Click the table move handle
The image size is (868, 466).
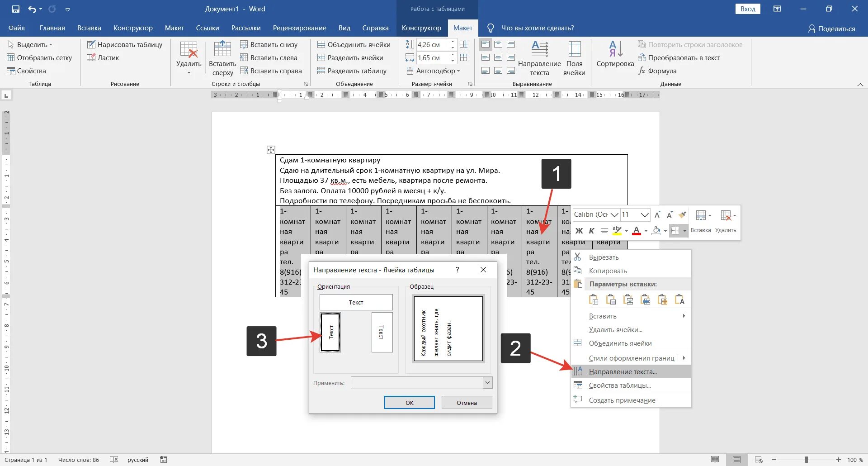(271, 150)
